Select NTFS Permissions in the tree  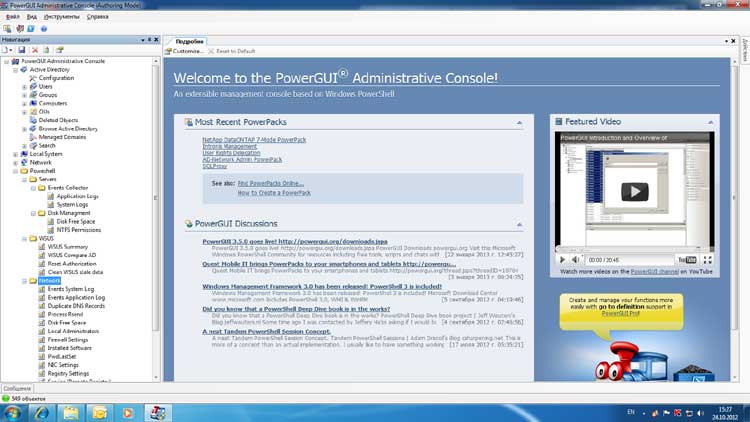tap(79, 230)
